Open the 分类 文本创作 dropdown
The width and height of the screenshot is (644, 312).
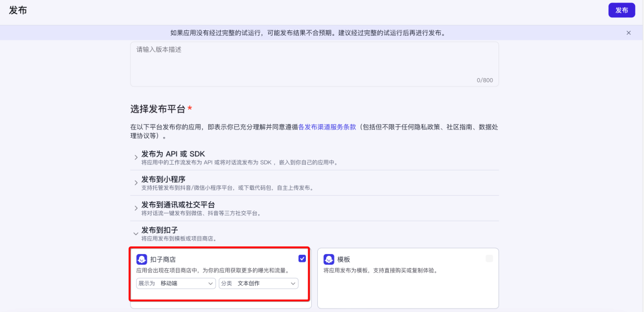[259, 283]
